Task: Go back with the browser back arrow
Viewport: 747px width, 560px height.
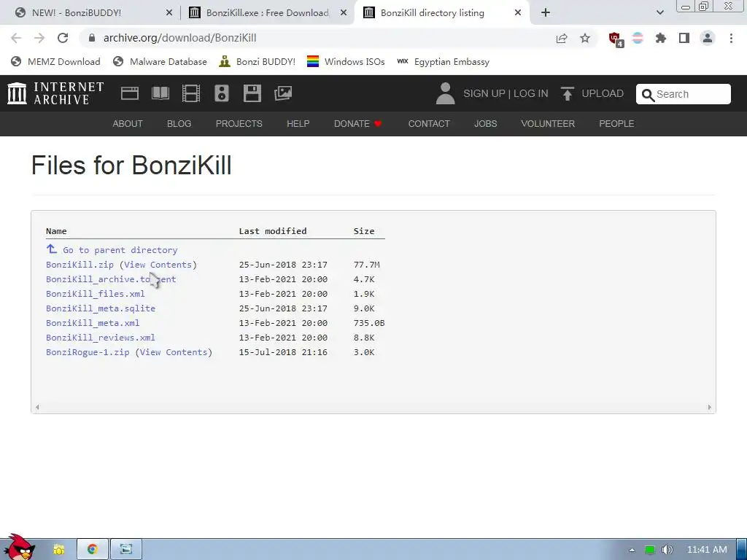Action: point(16,38)
